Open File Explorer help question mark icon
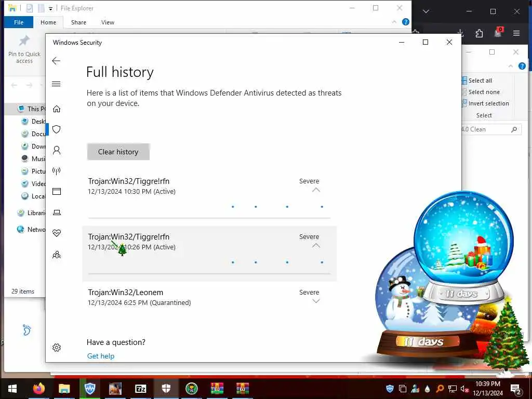This screenshot has width=532, height=399. click(405, 22)
